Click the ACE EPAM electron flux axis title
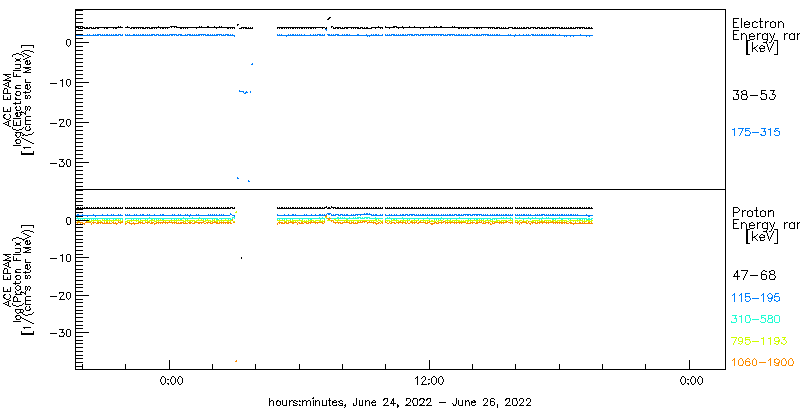 click(18, 98)
